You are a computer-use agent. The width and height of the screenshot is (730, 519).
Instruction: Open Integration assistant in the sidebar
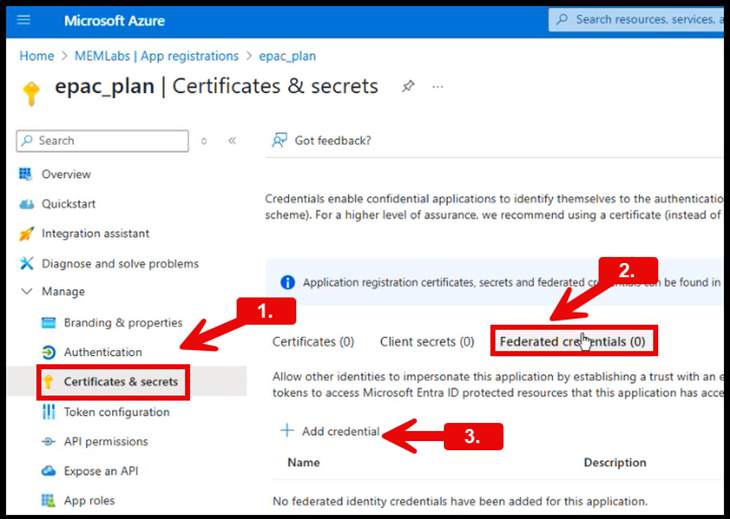[95, 233]
